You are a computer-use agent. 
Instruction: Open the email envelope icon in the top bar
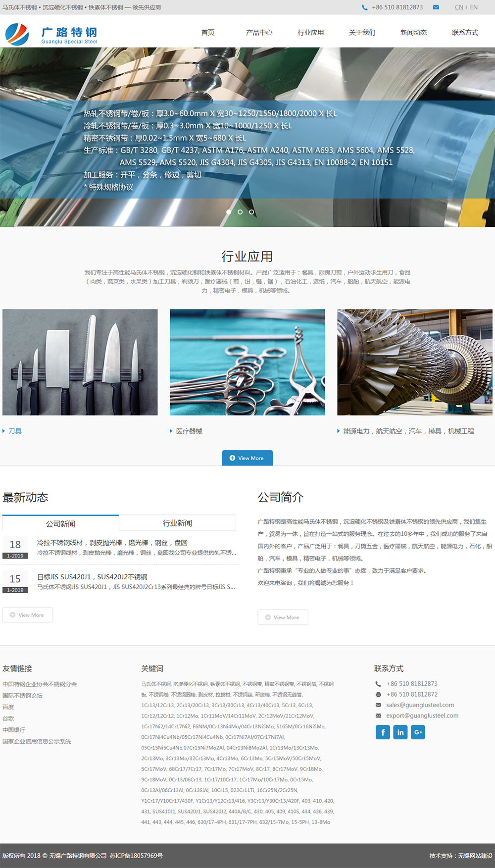pyautogui.click(x=436, y=7)
